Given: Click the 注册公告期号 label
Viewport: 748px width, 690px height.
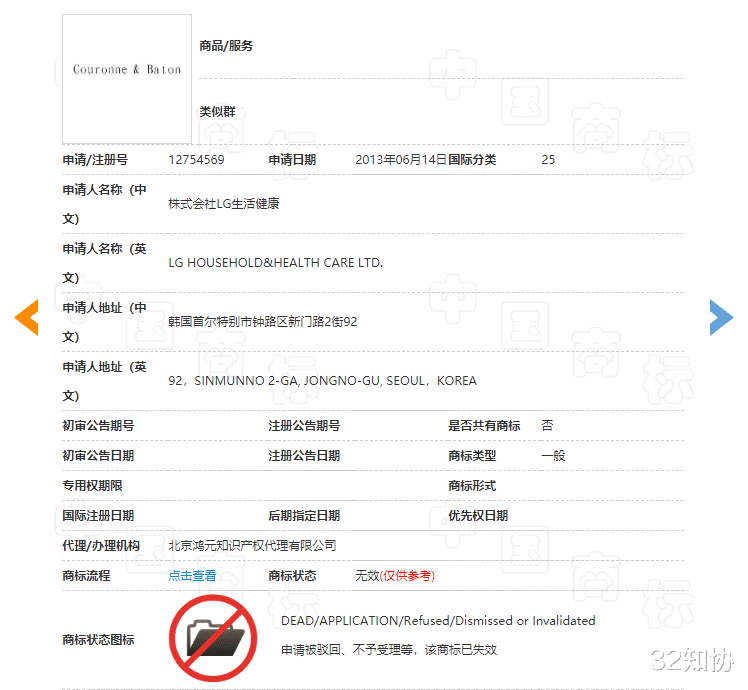Looking at the screenshot, I should click(304, 425).
